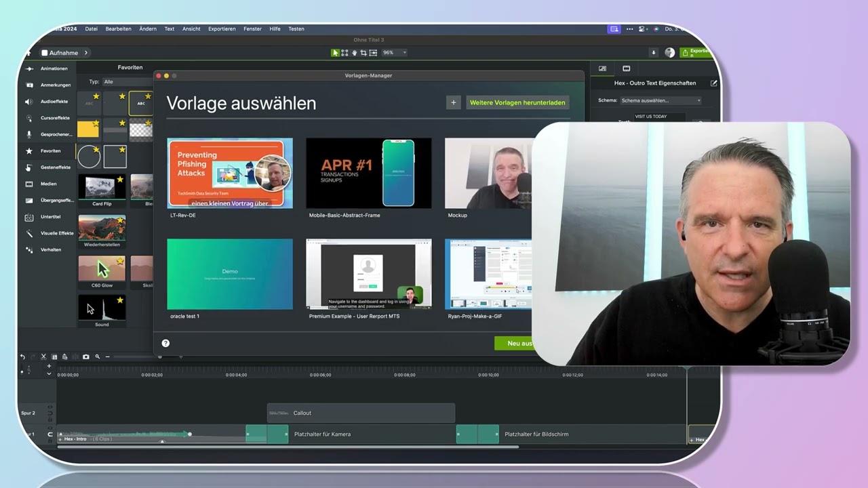
Task: Open the Animationen panel in the sidebar
Action: coord(47,68)
